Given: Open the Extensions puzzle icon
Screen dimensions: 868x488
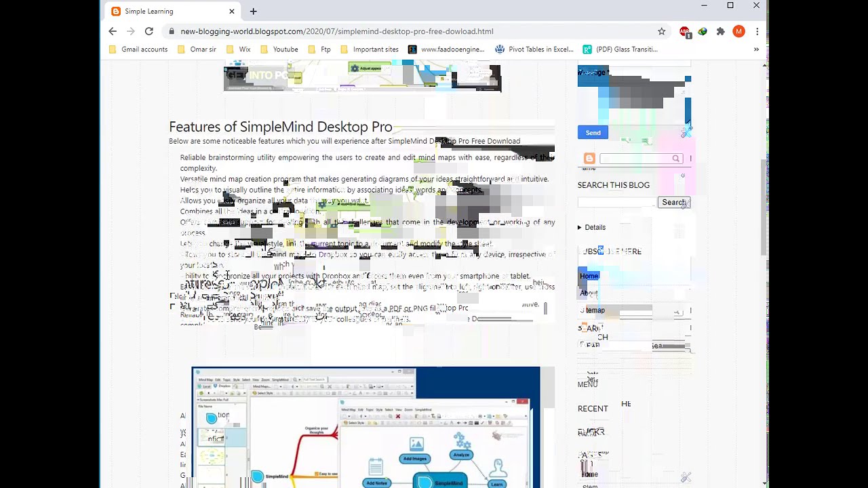Looking at the screenshot, I should (720, 31).
